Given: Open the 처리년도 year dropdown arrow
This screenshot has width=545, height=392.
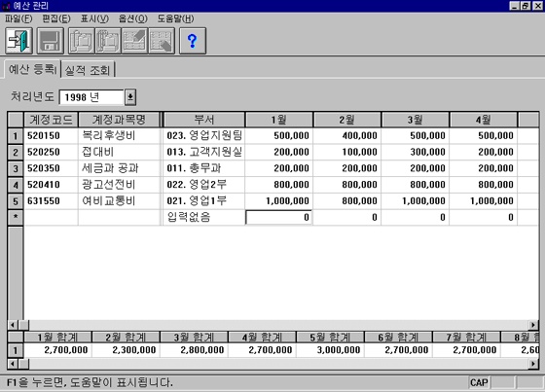Looking at the screenshot, I should tap(130, 97).
